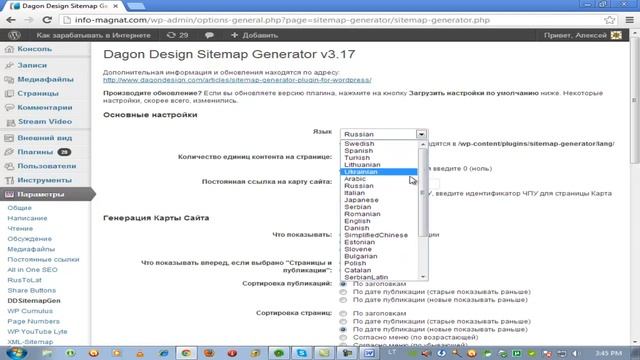Sort pages by date, старые раньше

tap(343, 322)
